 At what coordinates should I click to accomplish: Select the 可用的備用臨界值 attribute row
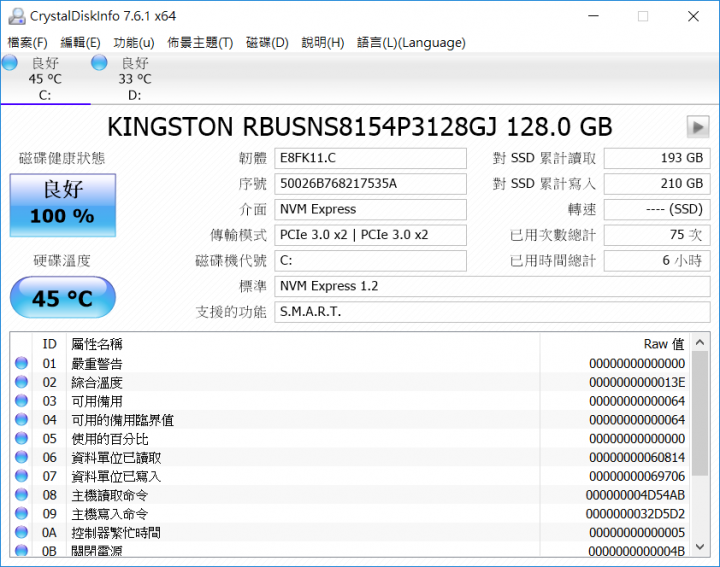click(x=350, y=420)
